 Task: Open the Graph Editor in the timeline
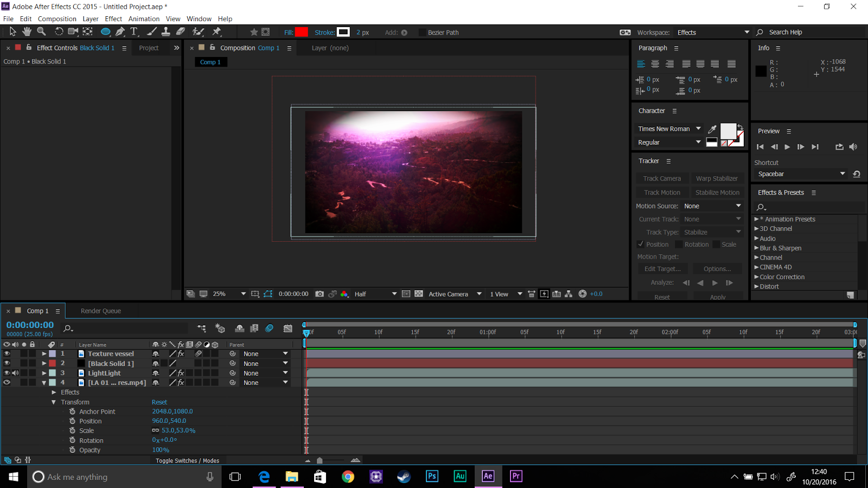pos(288,328)
